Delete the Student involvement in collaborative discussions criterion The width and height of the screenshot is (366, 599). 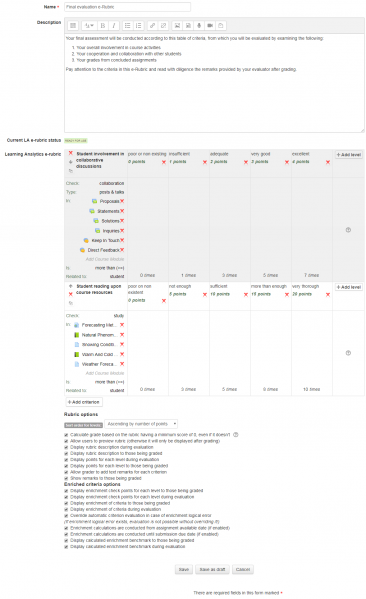[x=71, y=153]
